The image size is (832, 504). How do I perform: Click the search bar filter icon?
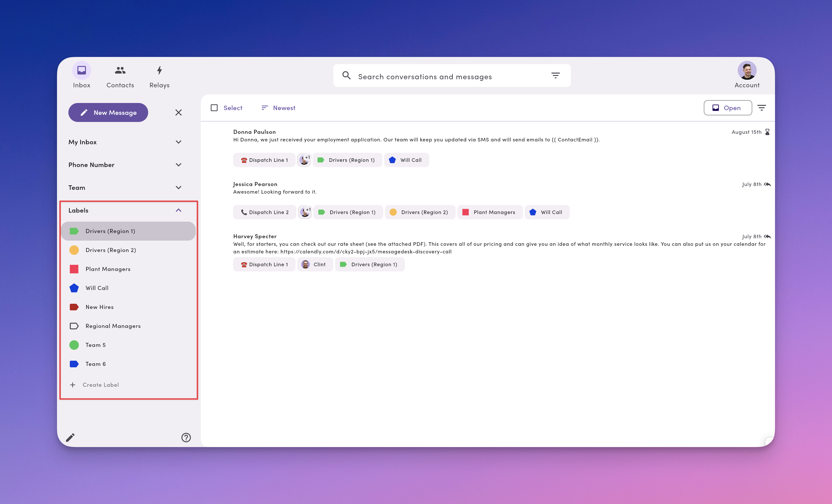point(555,75)
